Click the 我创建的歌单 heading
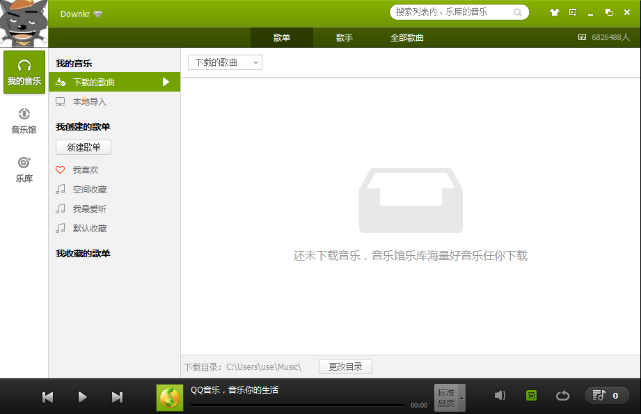Screen dimensions: 641x414 pos(83,127)
